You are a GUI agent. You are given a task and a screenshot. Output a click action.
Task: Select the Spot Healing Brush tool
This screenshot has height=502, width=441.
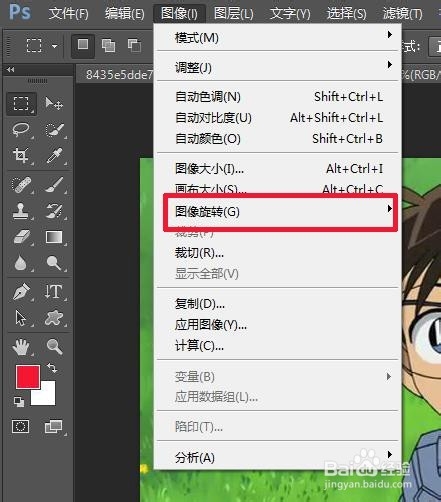[21, 184]
